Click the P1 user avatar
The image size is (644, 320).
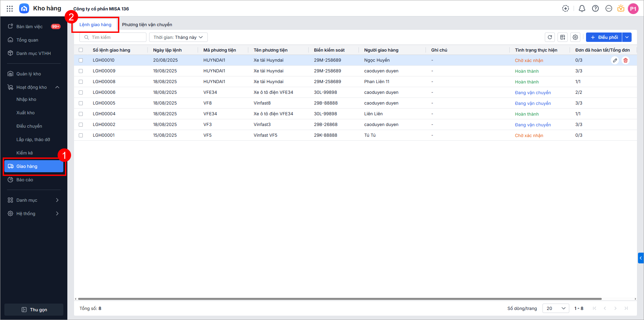[633, 9]
